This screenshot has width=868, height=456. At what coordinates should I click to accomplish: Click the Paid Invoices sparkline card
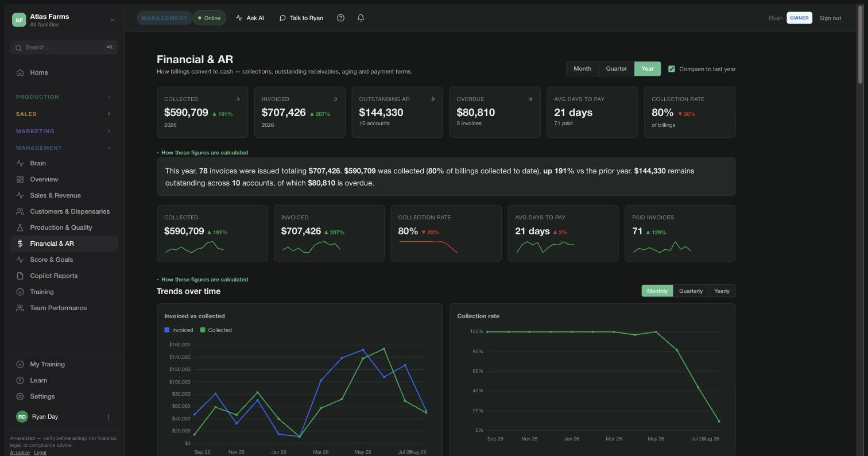680,233
